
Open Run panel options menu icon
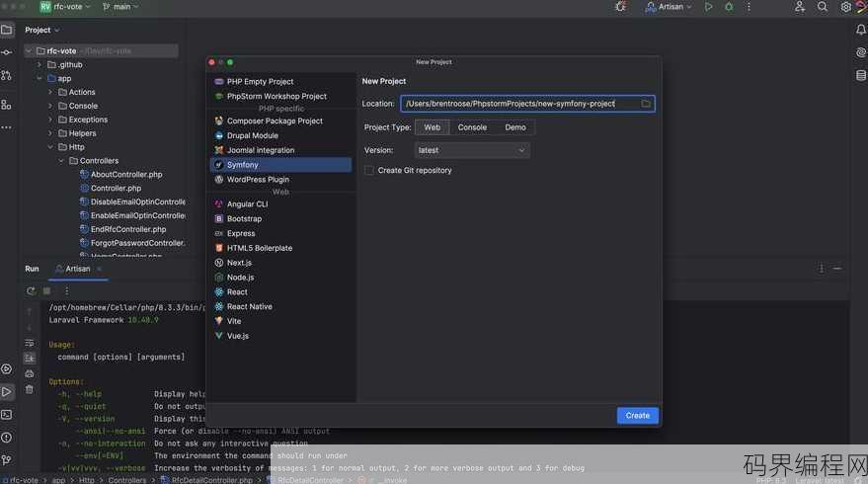coord(821,269)
